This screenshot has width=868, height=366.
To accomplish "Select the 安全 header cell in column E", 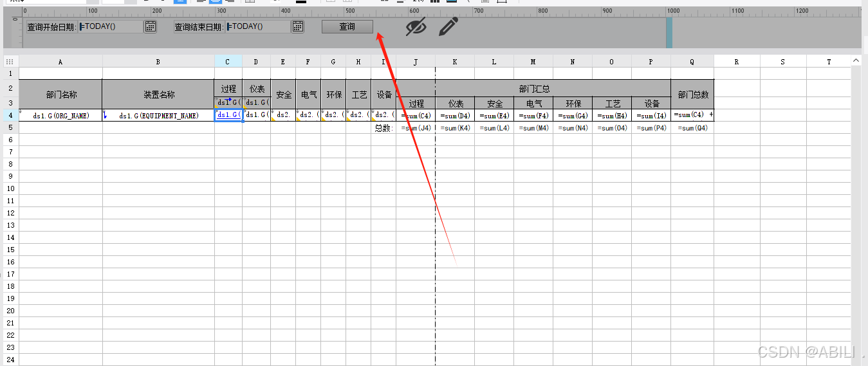I will (284, 95).
